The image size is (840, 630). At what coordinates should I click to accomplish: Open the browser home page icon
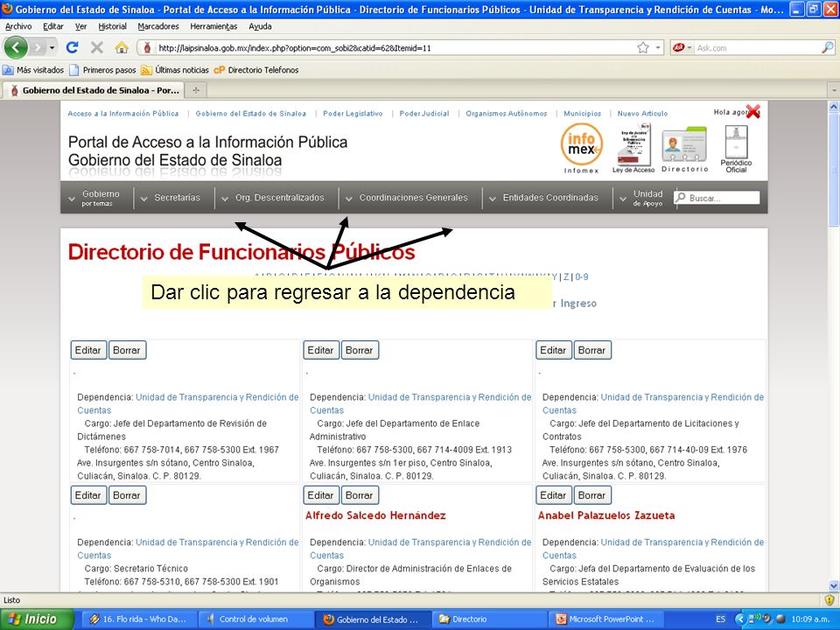(x=122, y=47)
